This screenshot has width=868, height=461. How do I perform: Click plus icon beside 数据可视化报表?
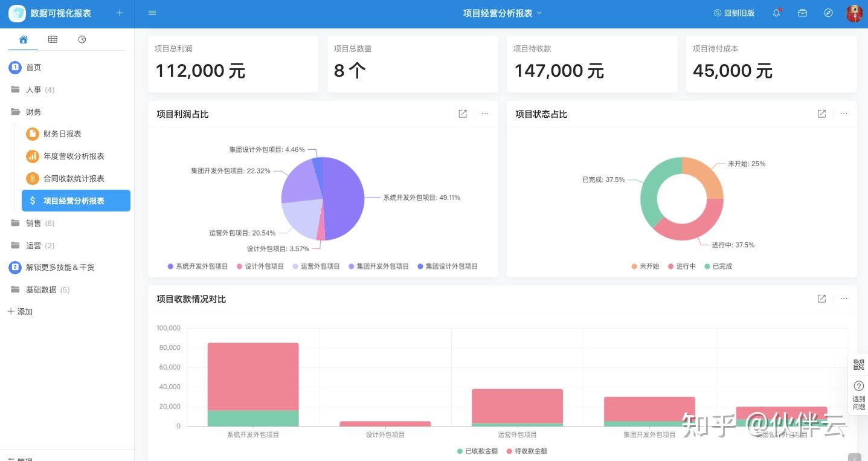(x=119, y=13)
